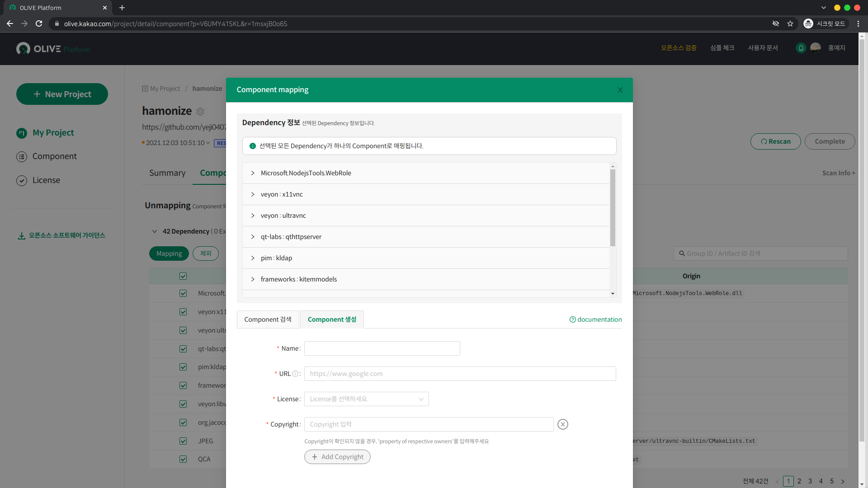Viewport: 868px width, 488px height.
Task: Click the Name input field
Action: click(x=382, y=348)
